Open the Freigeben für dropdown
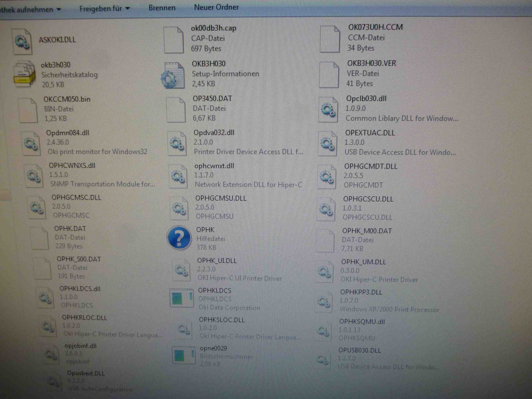Viewport: 532px width, 399px height. [x=104, y=9]
